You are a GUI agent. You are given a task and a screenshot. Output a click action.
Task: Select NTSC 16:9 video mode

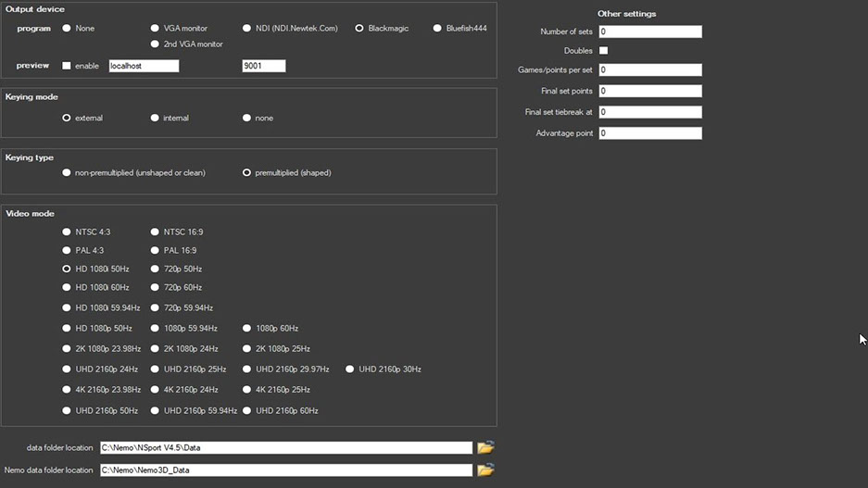coord(155,232)
